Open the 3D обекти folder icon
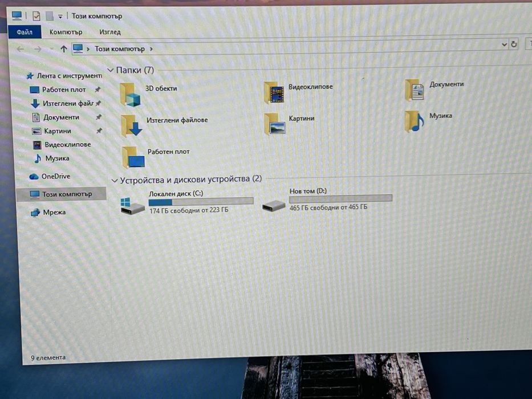 click(x=130, y=95)
